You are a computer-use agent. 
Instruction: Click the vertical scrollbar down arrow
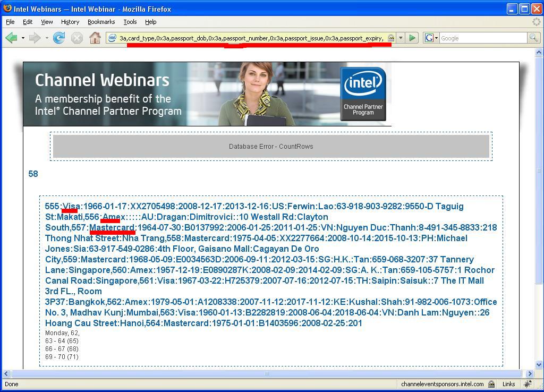click(539, 364)
